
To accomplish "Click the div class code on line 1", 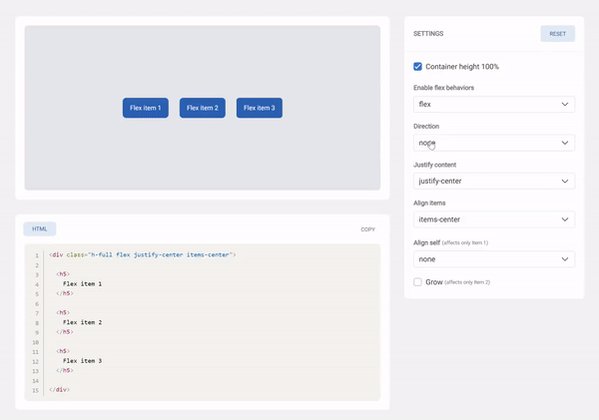I will 142,255.
